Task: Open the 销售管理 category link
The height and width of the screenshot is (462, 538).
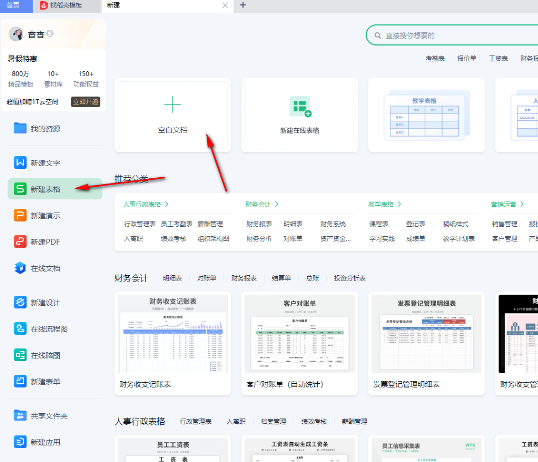Action: click(x=504, y=224)
